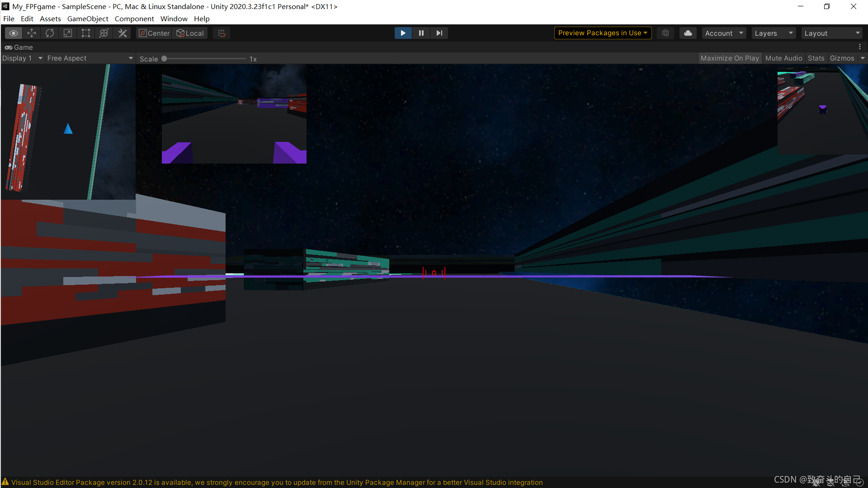Open Preview Packages in Use dropdown
Image resolution: width=868 pixels, height=488 pixels.
603,33
